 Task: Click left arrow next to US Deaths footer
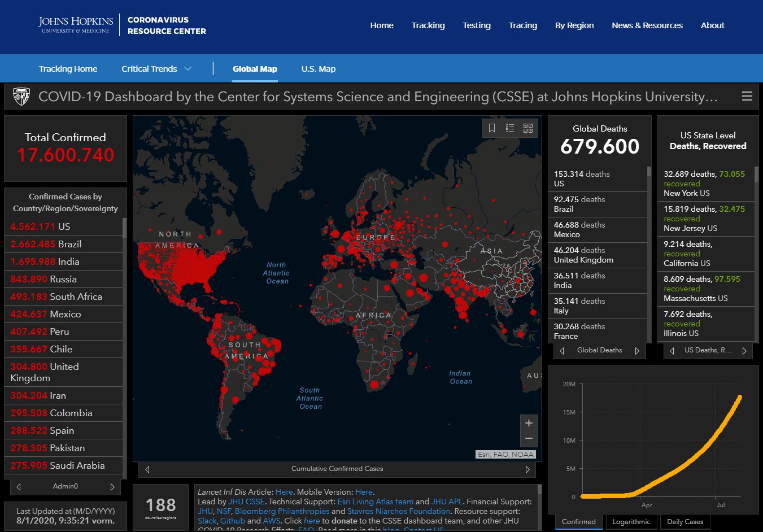point(672,351)
